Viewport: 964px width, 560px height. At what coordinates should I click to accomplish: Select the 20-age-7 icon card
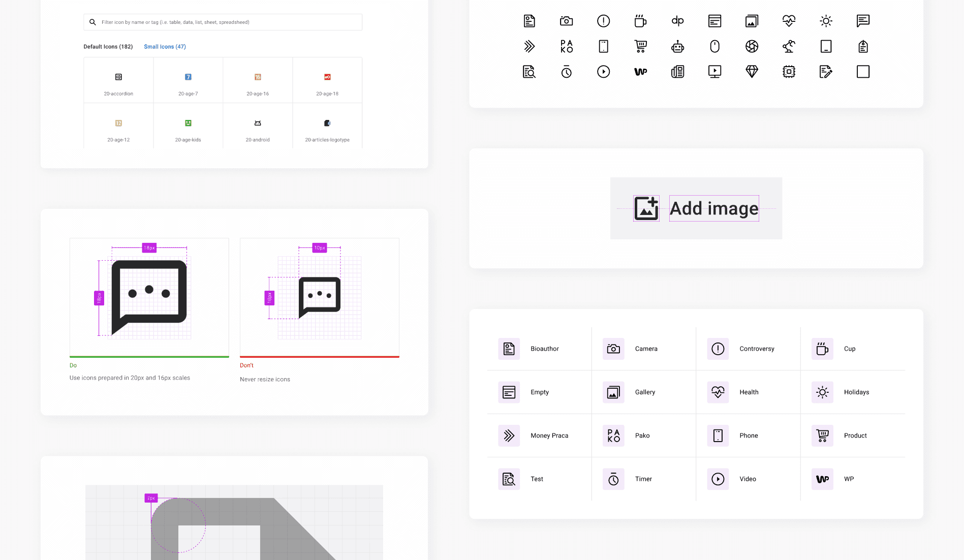188,80
